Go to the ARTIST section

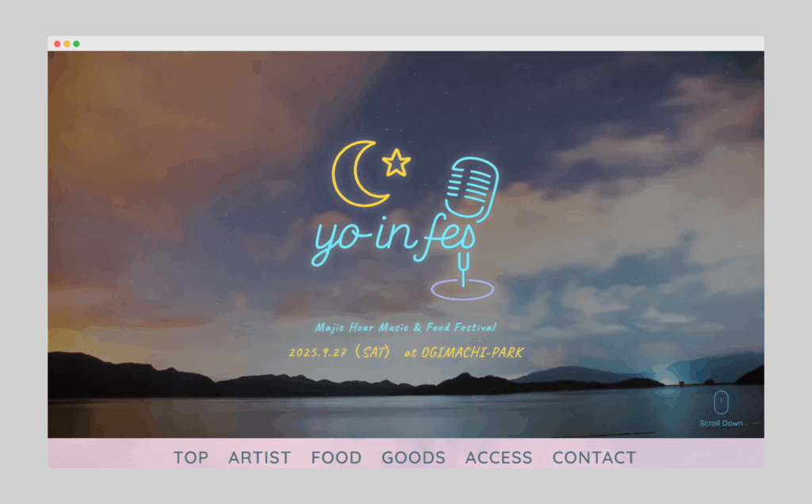tap(259, 457)
